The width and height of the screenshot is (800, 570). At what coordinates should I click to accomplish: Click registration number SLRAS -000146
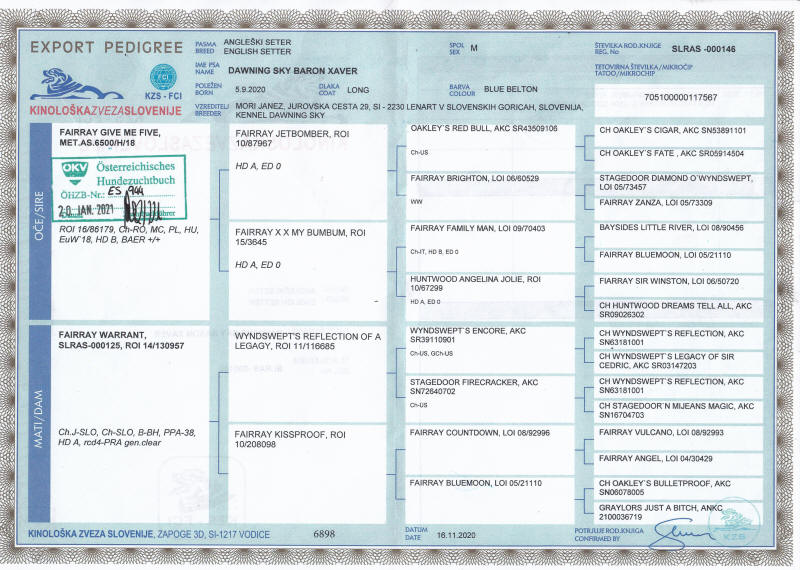click(x=704, y=49)
